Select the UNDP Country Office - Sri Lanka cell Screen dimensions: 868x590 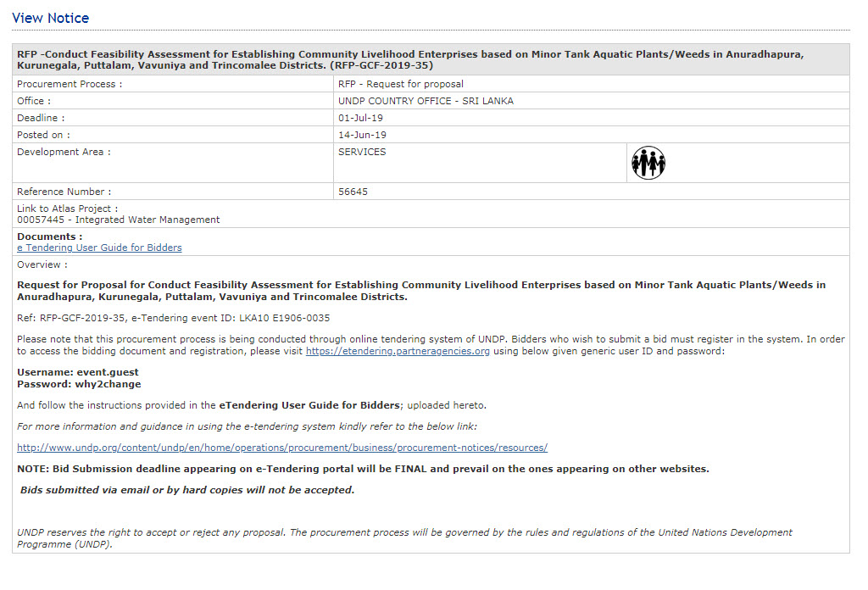tap(426, 101)
